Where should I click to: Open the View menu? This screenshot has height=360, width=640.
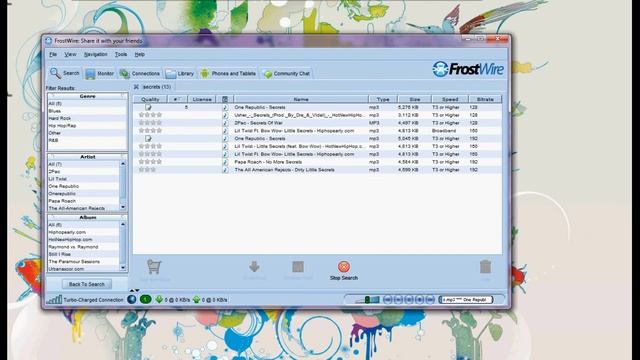70,54
